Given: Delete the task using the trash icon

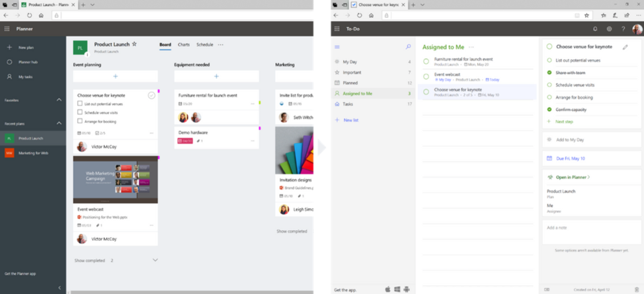Looking at the screenshot, I should [637, 289].
